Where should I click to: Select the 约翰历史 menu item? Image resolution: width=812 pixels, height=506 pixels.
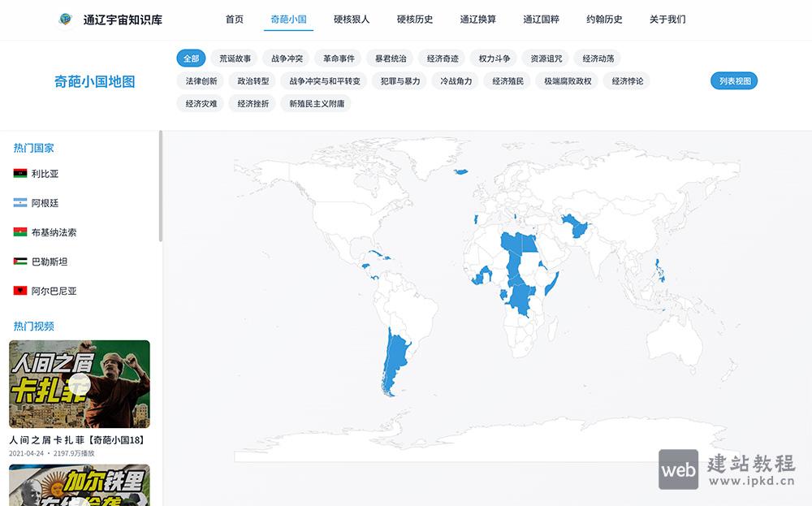(604, 19)
